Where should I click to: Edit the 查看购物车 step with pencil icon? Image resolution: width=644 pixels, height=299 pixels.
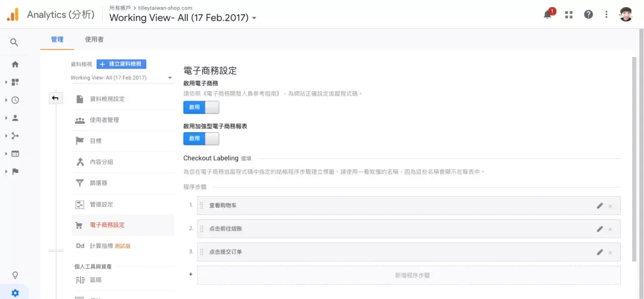coord(600,205)
